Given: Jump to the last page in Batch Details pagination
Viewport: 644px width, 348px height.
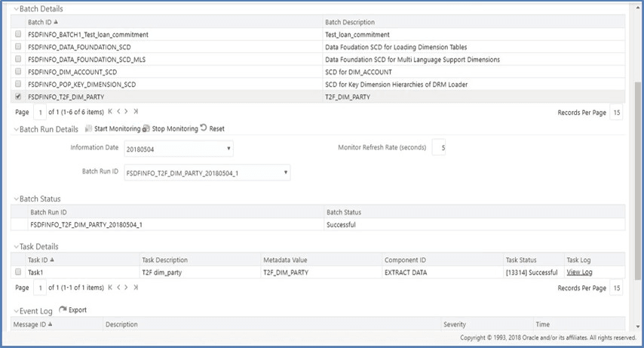Looking at the screenshot, I should [136, 112].
